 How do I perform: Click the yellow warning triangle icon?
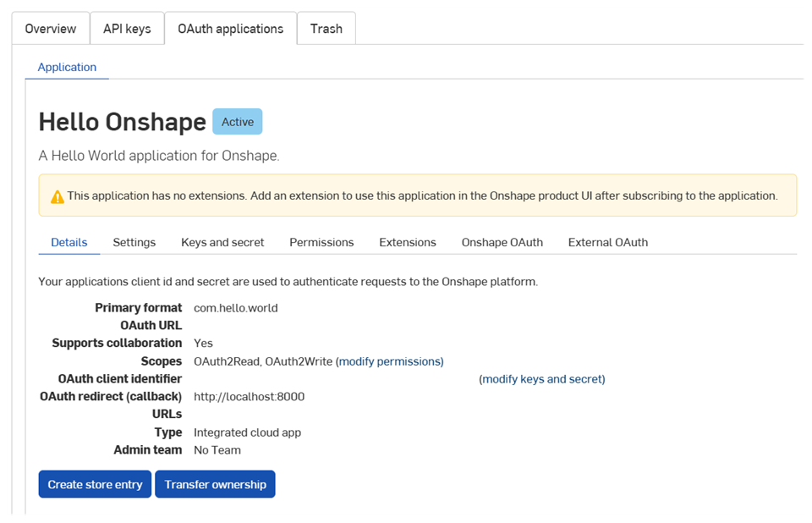pos(58,197)
